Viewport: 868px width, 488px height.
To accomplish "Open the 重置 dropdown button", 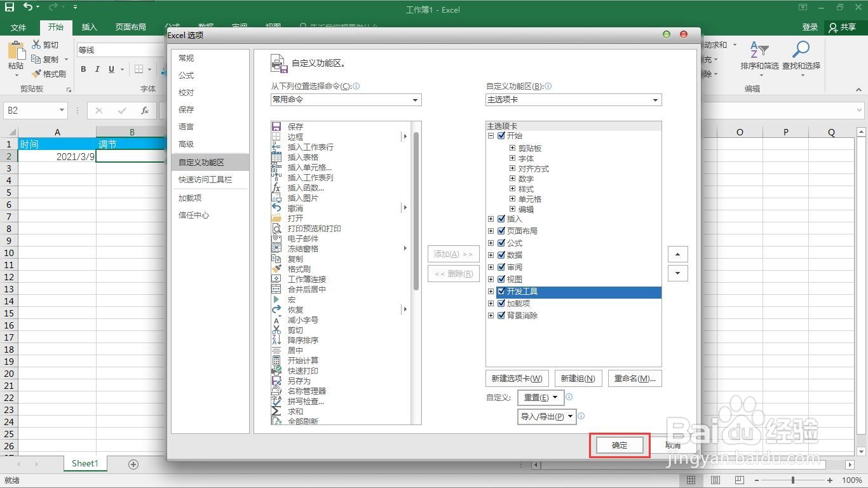I will pos(540,397).
